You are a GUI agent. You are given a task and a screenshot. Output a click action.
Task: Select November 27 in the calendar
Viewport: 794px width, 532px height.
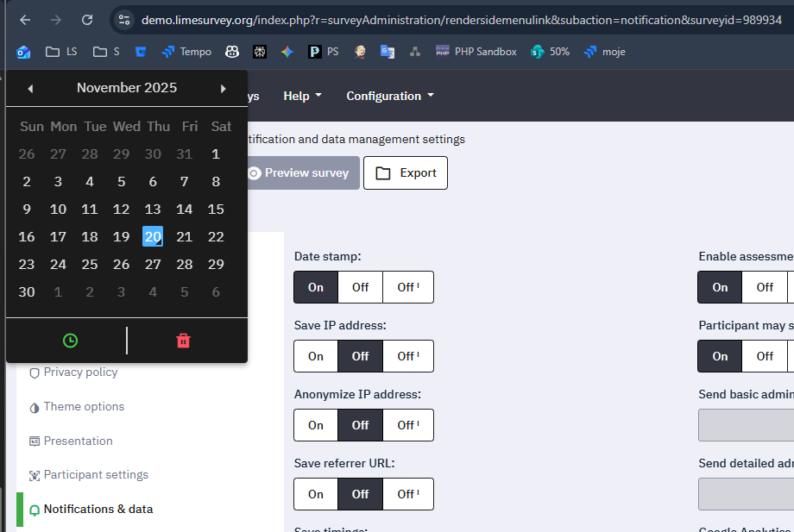[x=153, y=264]
